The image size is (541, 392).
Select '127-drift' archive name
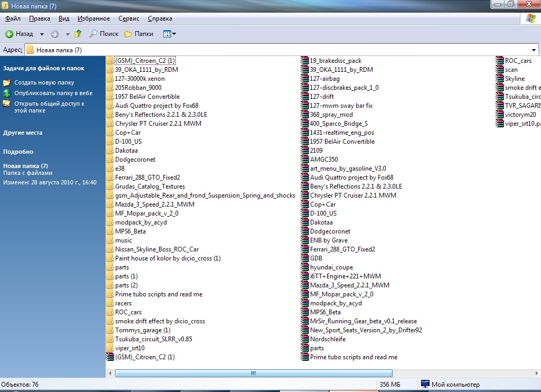[322, 97]
